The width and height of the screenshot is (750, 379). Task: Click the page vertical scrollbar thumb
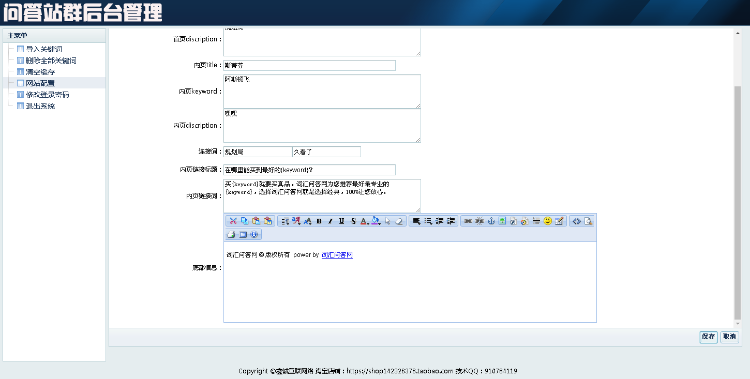point(737,202)
